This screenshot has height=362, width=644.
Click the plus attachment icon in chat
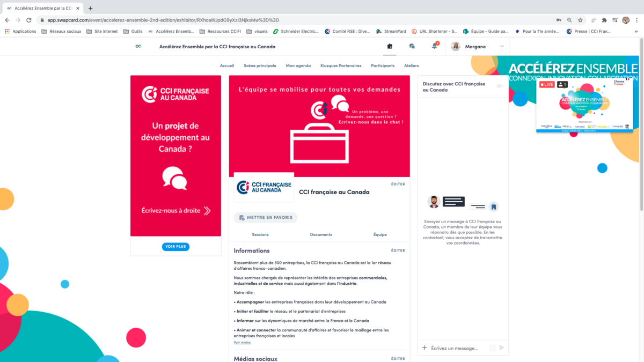pos(425,348)
